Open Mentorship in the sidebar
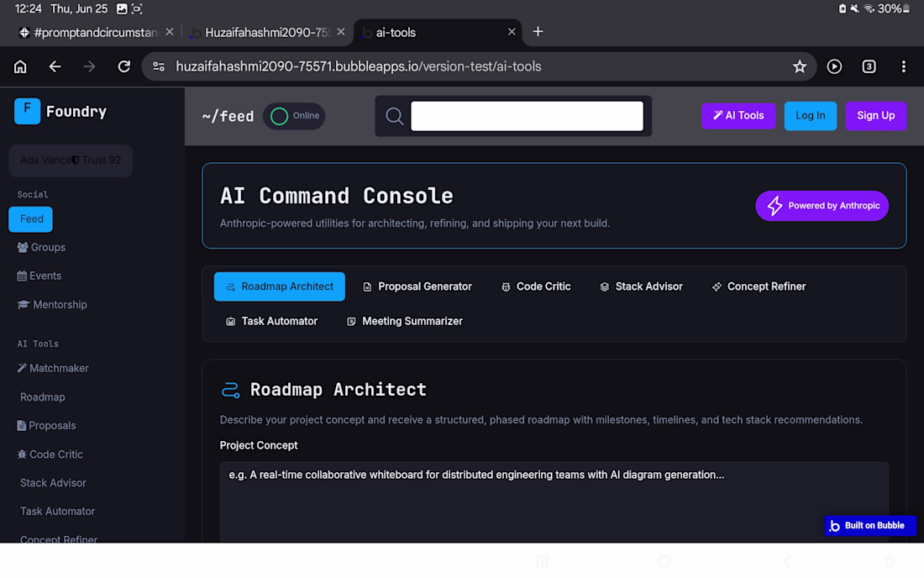This screenshot has height=578, width=924. 52,305
